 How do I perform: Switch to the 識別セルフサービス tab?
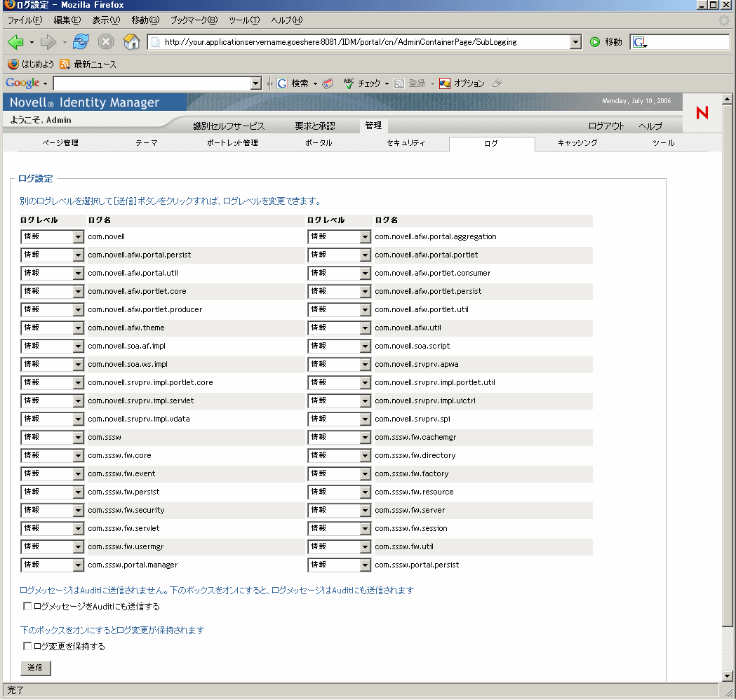(229, 126)
